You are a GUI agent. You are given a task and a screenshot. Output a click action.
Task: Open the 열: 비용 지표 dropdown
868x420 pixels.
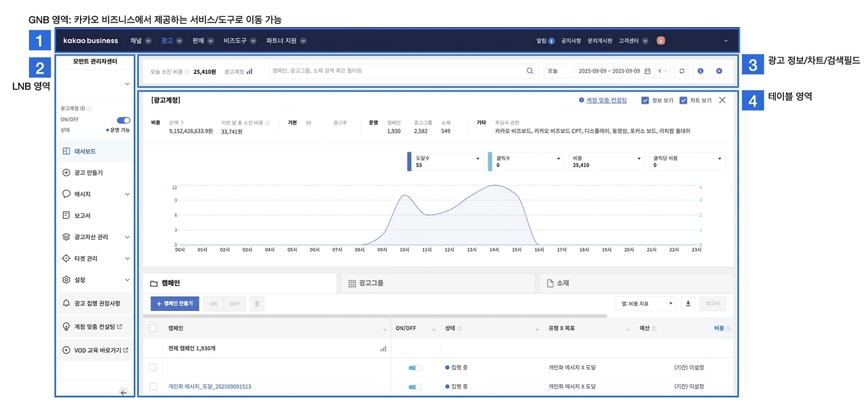[x=644, y=303]
